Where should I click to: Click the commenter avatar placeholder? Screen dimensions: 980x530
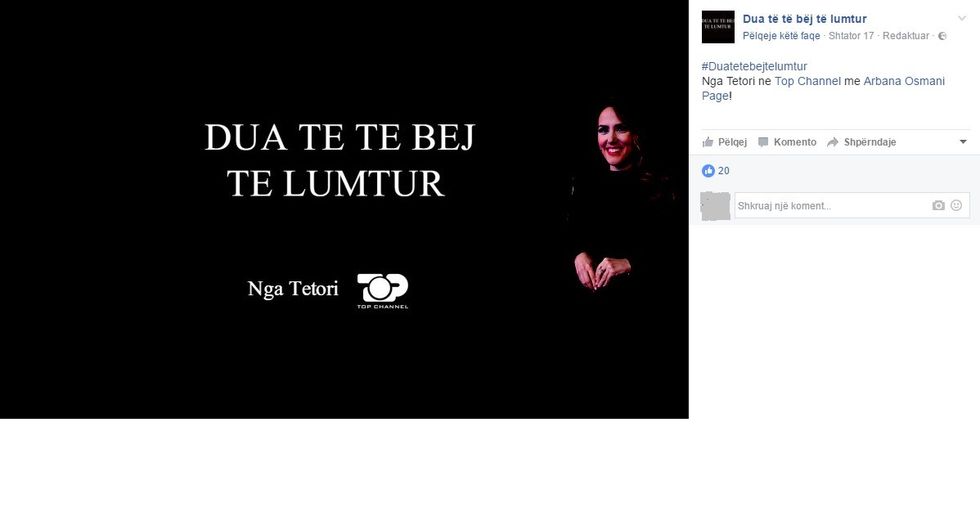(x=716, y=206)
